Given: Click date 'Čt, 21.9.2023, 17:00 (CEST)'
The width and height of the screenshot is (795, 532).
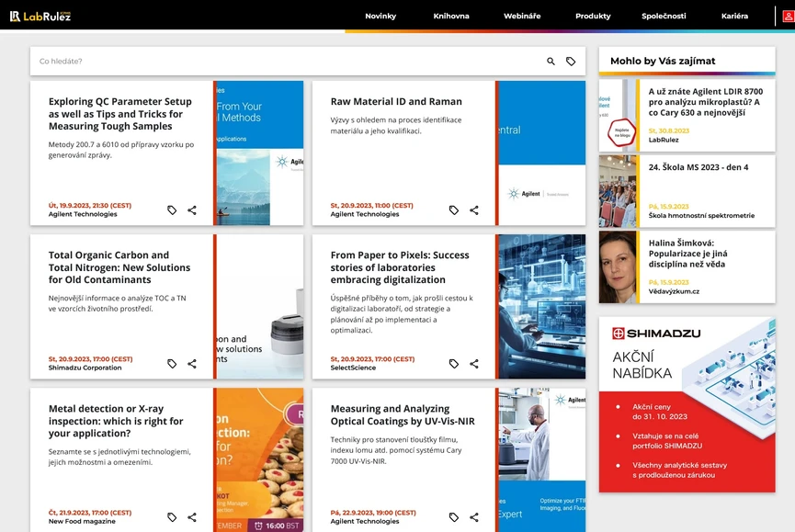Looking at the screenshot, I should (90, 512).
